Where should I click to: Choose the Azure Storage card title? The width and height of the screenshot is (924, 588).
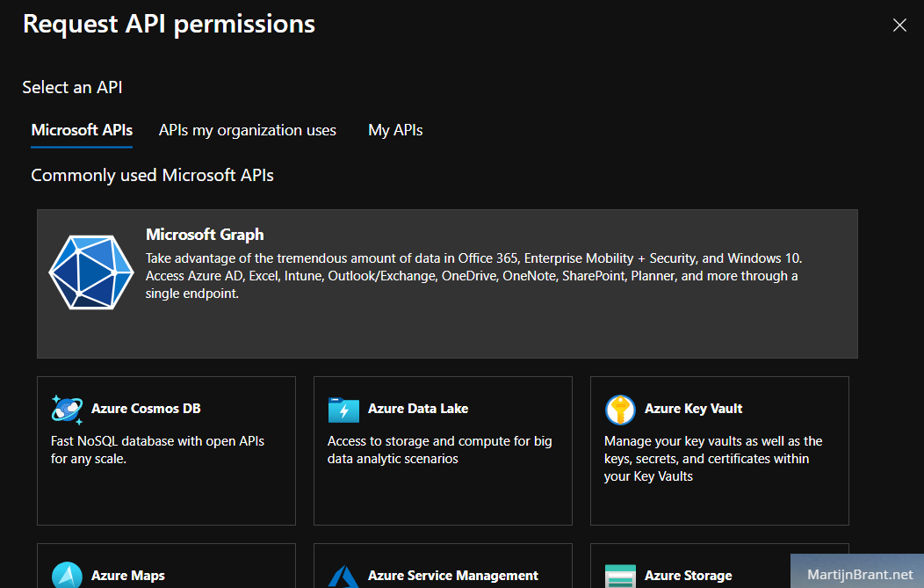pos(688,575)
